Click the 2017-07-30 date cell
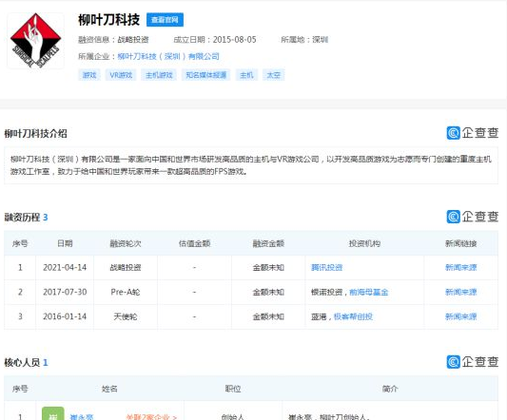The width and height of the screenshot is (507, 420). coord(65,293)
